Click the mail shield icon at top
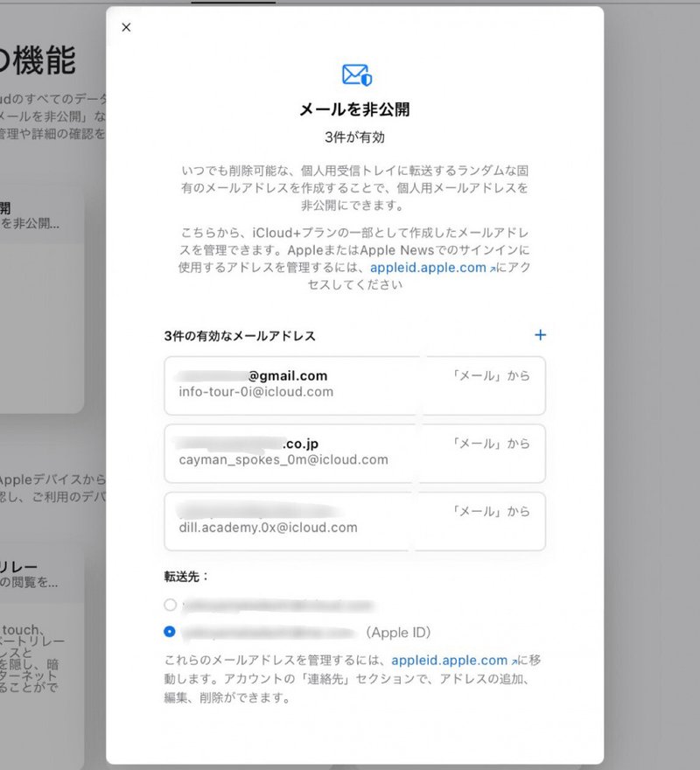The height and width of the screenshot is (770, 700). click(x=357, y=74)
